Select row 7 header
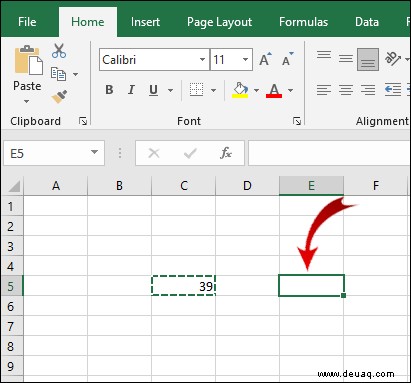 (x=12, y=326)
